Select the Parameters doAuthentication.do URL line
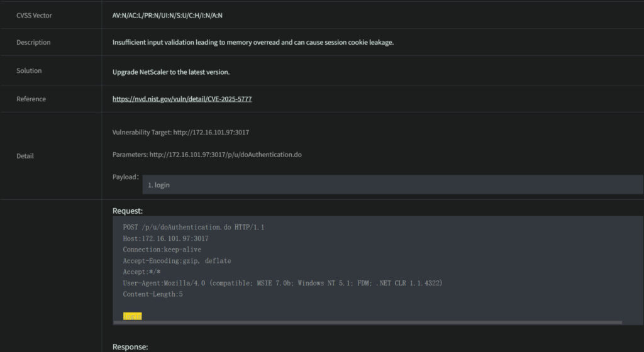Viewport: 644px width, 352px height. (207, 155)
